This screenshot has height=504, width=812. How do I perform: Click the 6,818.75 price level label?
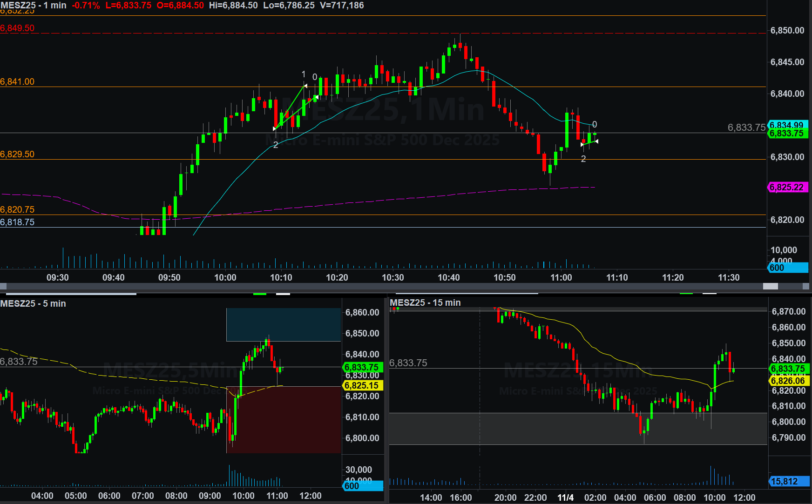pyautogui.click(x=17, y=222)
